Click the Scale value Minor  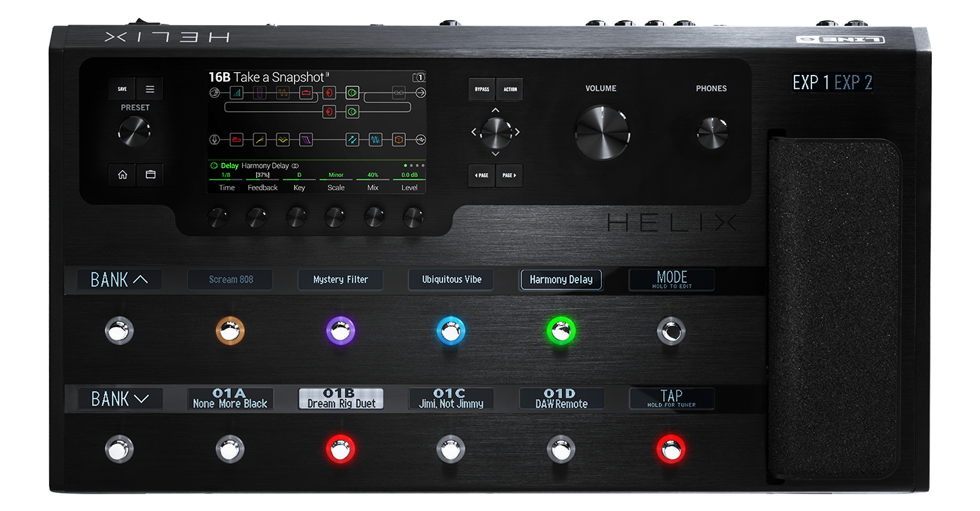coord(336,175)
